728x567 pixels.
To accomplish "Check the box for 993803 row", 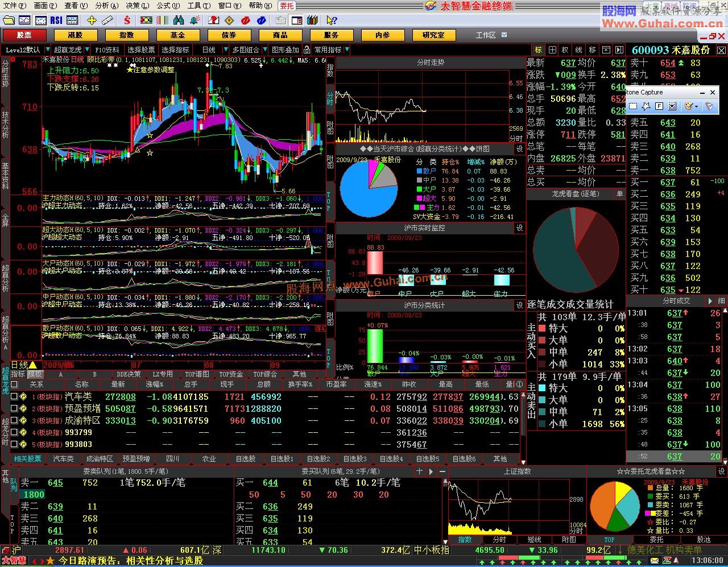I will [x=14, y=445].
